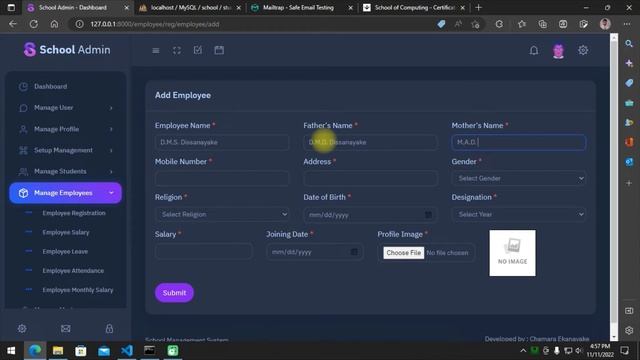
Task: Open the Joining Date calendar picker
Action: point(354,252)
